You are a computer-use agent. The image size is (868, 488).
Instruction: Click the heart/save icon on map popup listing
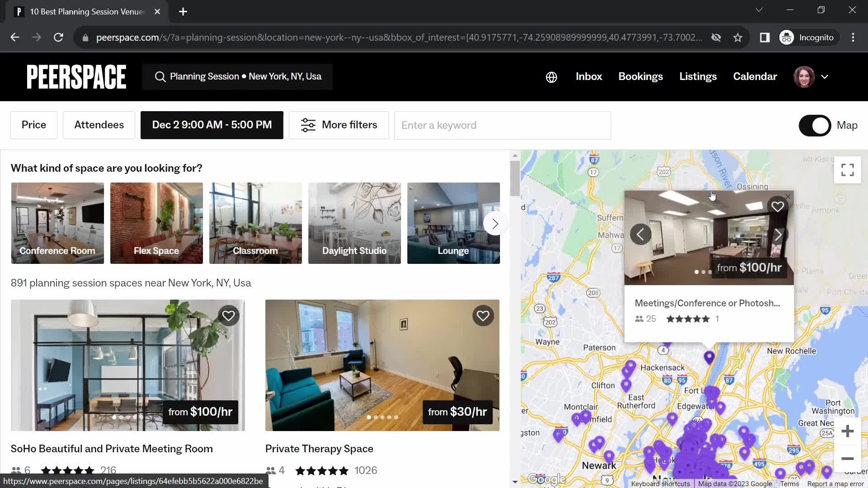click(x=777, y=206)
